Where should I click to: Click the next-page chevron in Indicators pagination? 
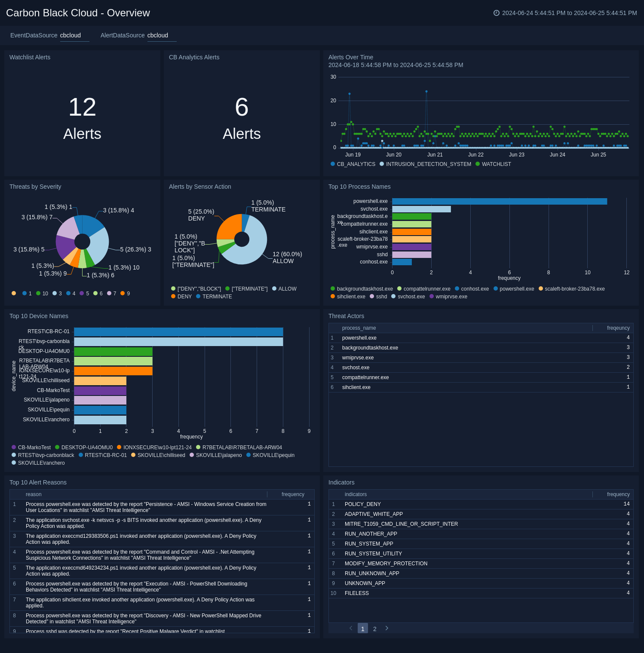tap(386, 628)
